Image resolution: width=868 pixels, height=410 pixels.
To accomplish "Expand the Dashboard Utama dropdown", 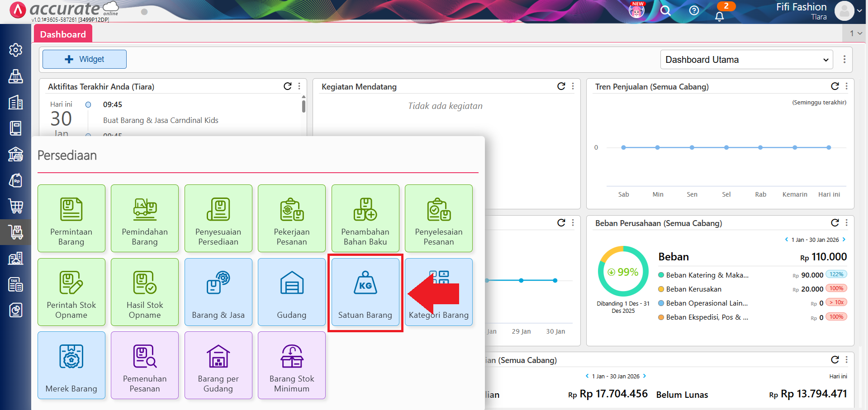I will click(746, 60).
